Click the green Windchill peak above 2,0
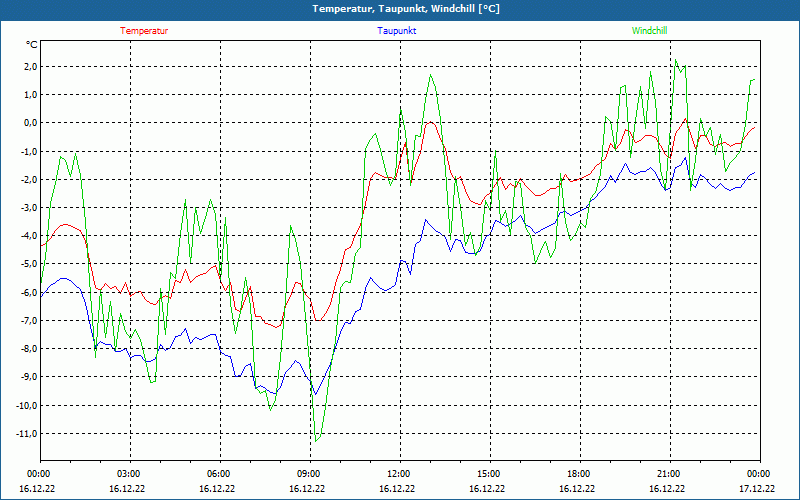Image resolution: width=800 pixels, height=500 pixels. pos(676,60)
